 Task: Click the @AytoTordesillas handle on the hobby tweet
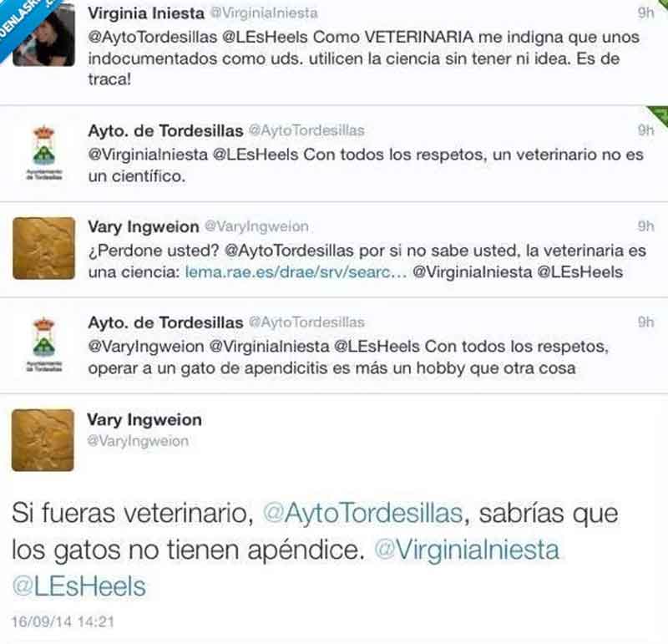[x=306, y=322]
